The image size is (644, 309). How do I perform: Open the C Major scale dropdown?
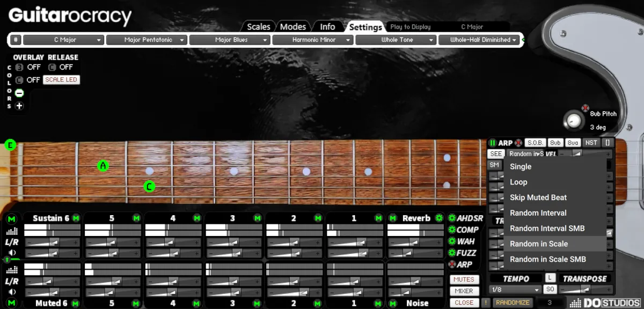(x=63, y=40)
